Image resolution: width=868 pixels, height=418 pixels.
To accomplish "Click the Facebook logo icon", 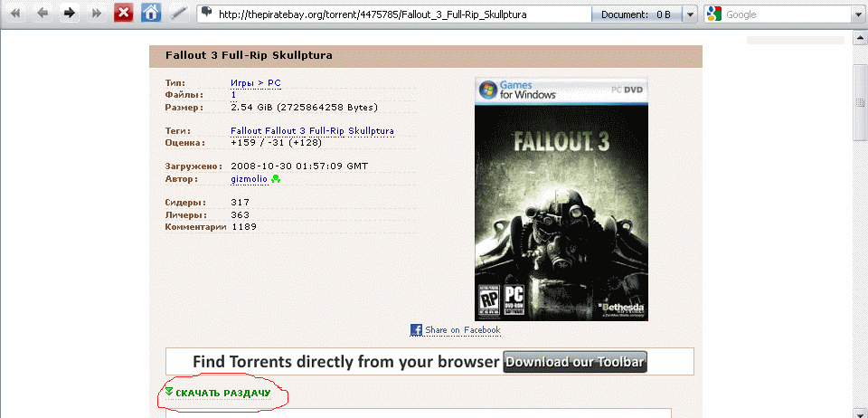I will 416,330.
